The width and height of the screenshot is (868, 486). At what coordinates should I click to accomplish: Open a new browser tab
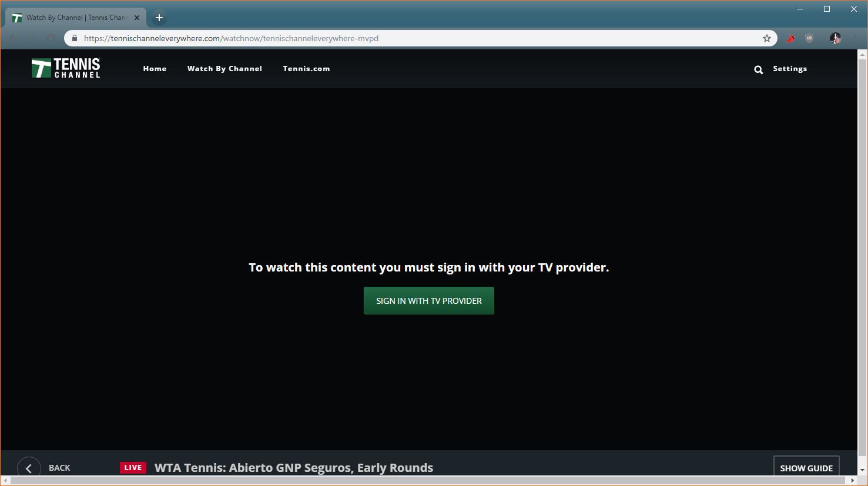[x=159, y=18]
